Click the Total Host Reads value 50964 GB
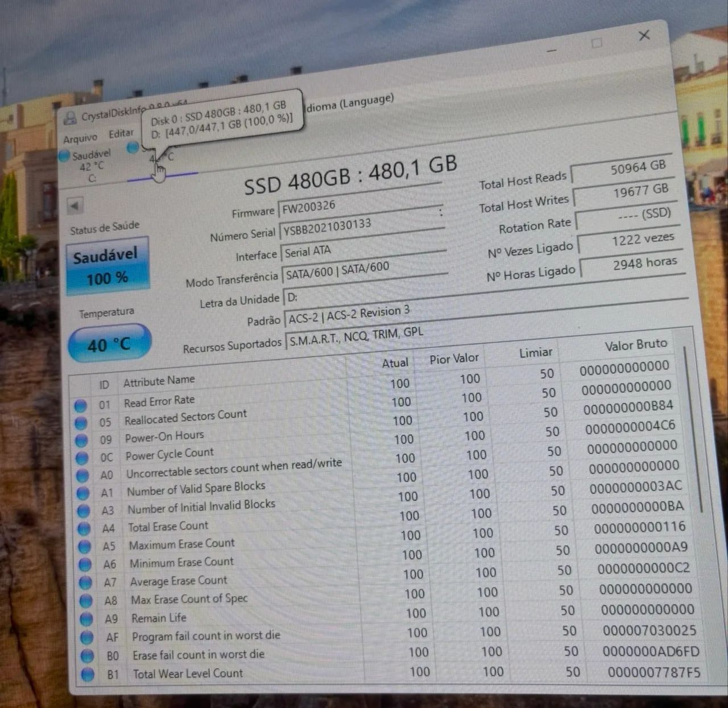Screen dimensions: 728x708 622,168
